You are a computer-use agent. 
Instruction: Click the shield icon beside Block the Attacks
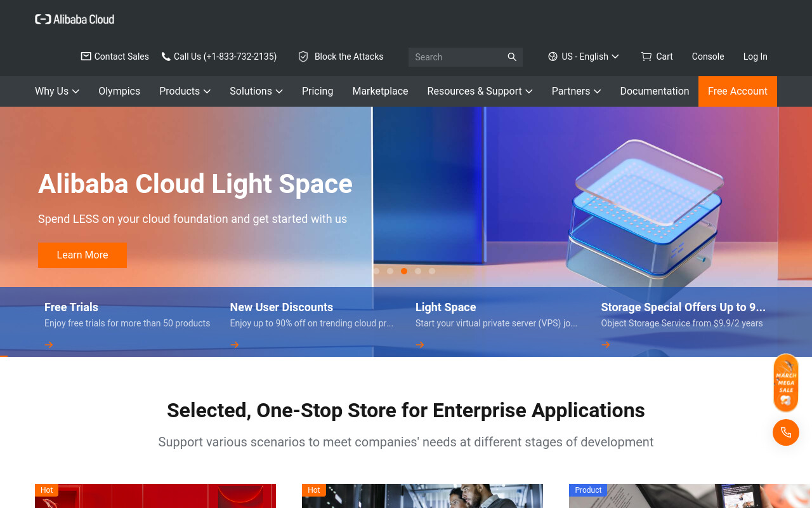tap(303, 57)
